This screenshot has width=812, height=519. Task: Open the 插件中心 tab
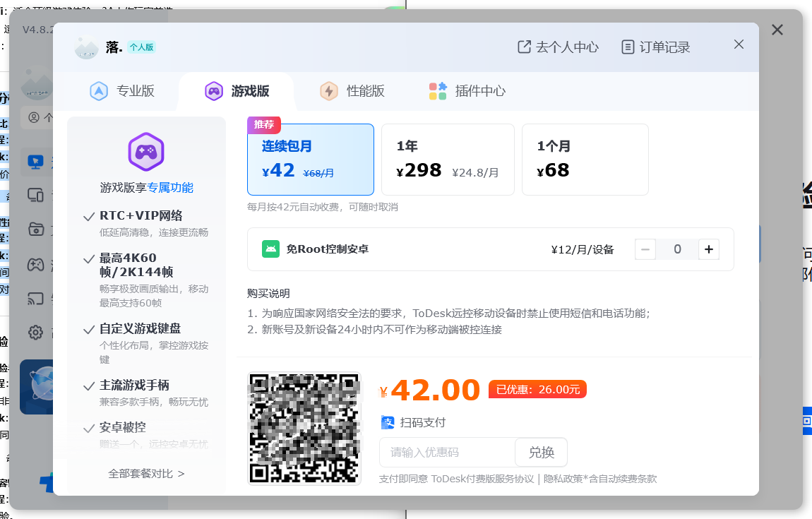click(x=467, y=91)
